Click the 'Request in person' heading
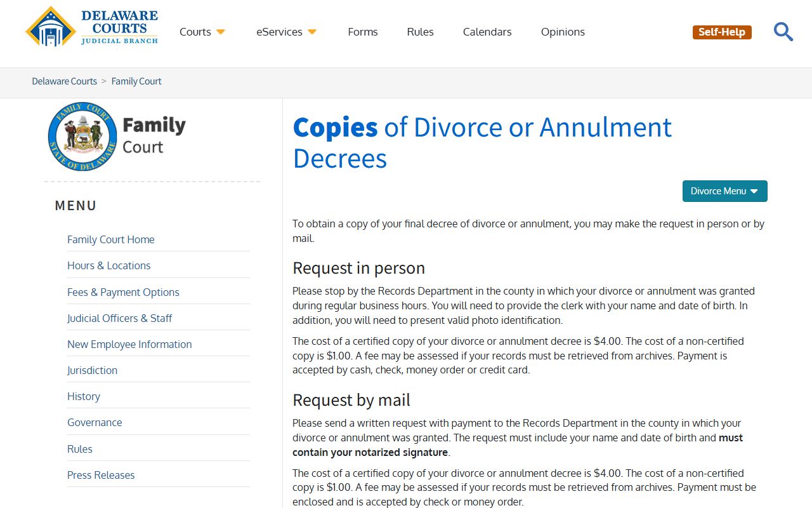812x508 pixels. tap(358, 268)
